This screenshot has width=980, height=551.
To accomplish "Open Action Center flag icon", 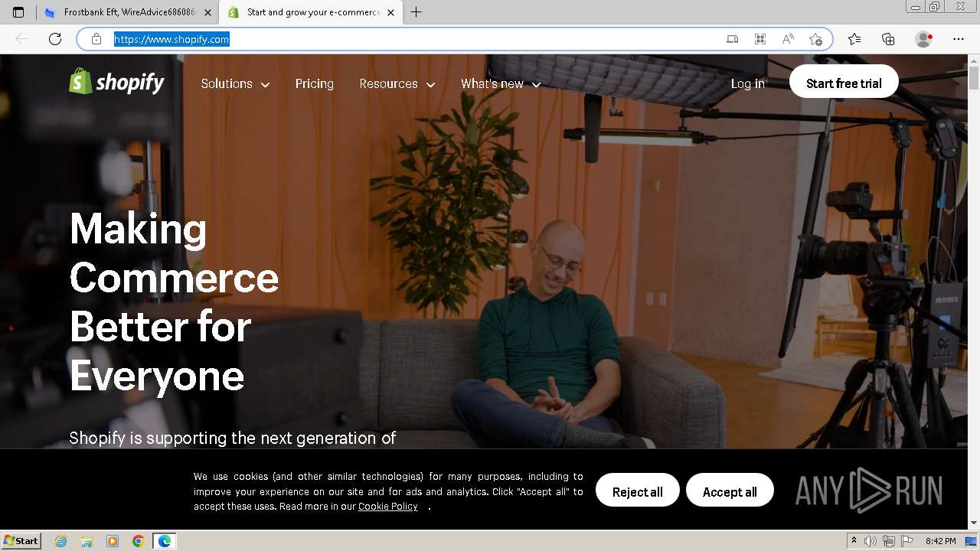I will (x=906, y=541).
